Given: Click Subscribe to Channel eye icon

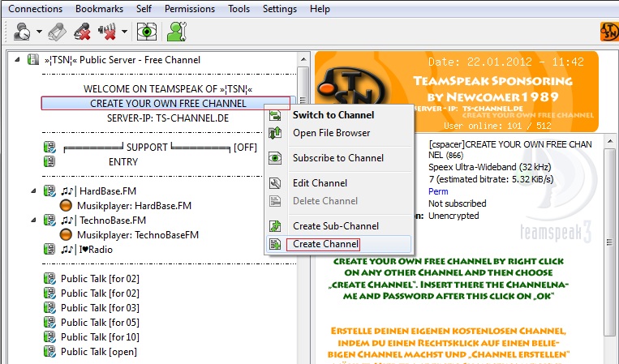Looking at the screenshot, I should click(275, 158).
